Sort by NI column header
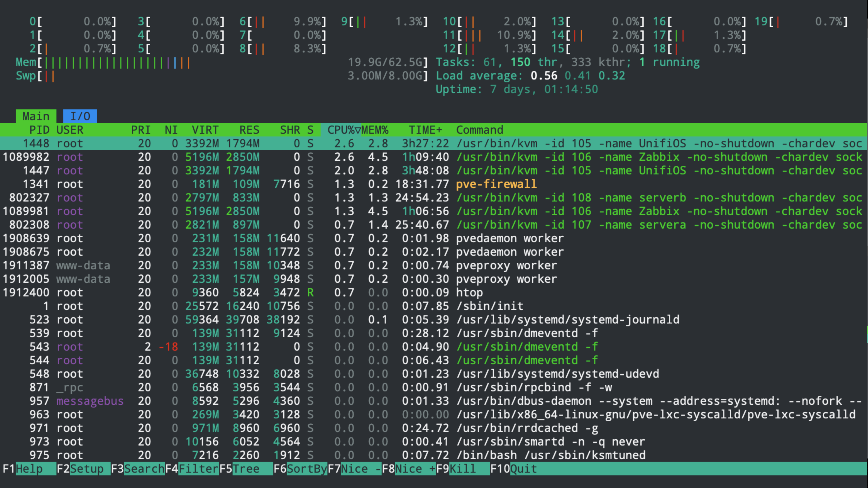 tap(171, 130)
